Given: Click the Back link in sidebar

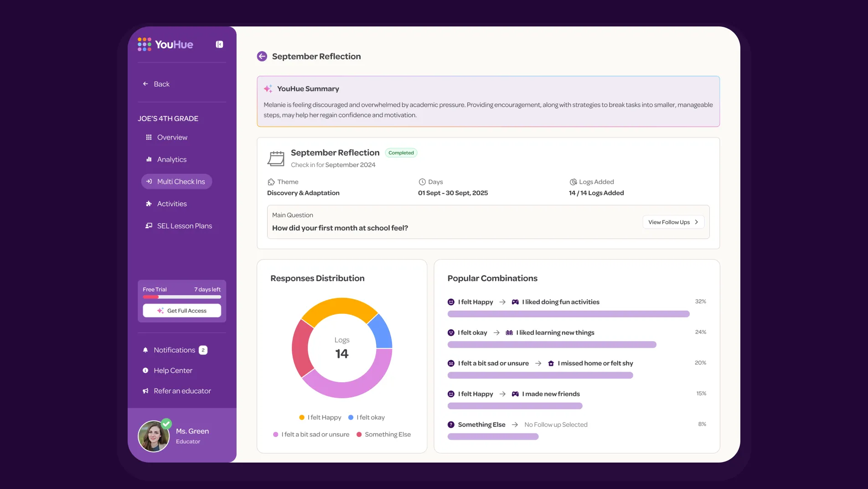Looking at the screenshot, I should [x=161, y=84].
